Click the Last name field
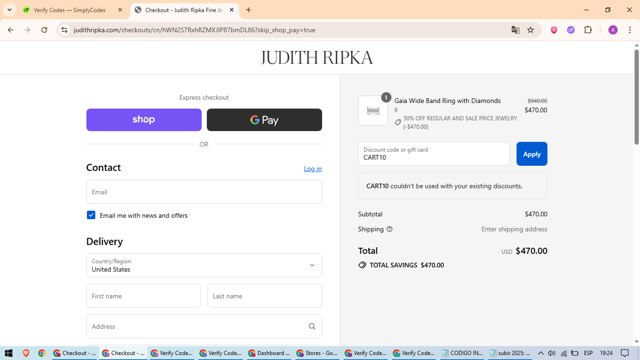 pyautogui.click(x=264, y=296)
